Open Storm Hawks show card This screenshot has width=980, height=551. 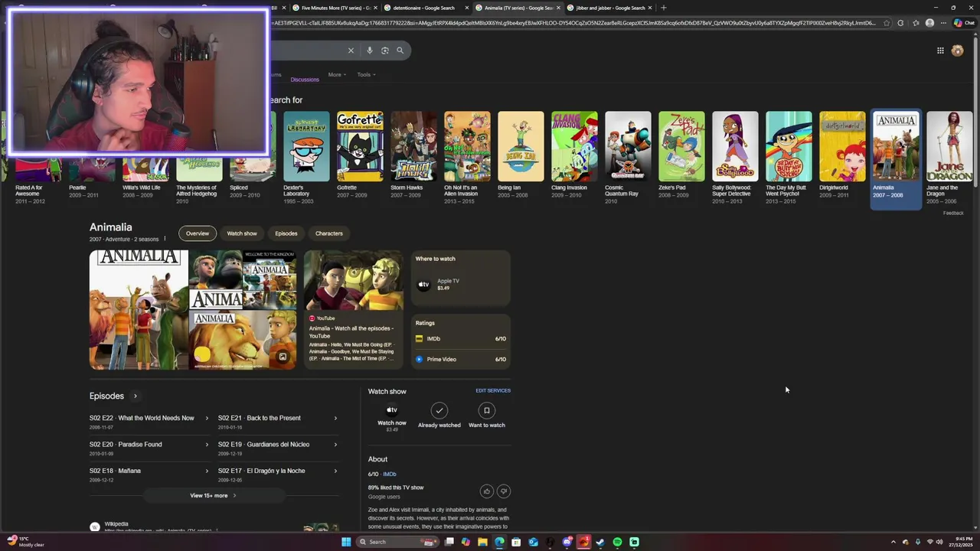click(x=413, y=155)
